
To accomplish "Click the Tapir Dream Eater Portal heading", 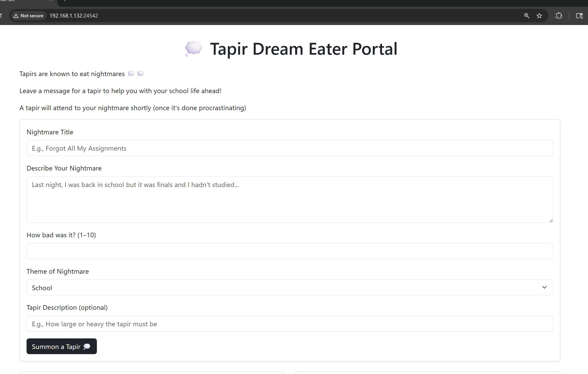I will tap(304, 49).
